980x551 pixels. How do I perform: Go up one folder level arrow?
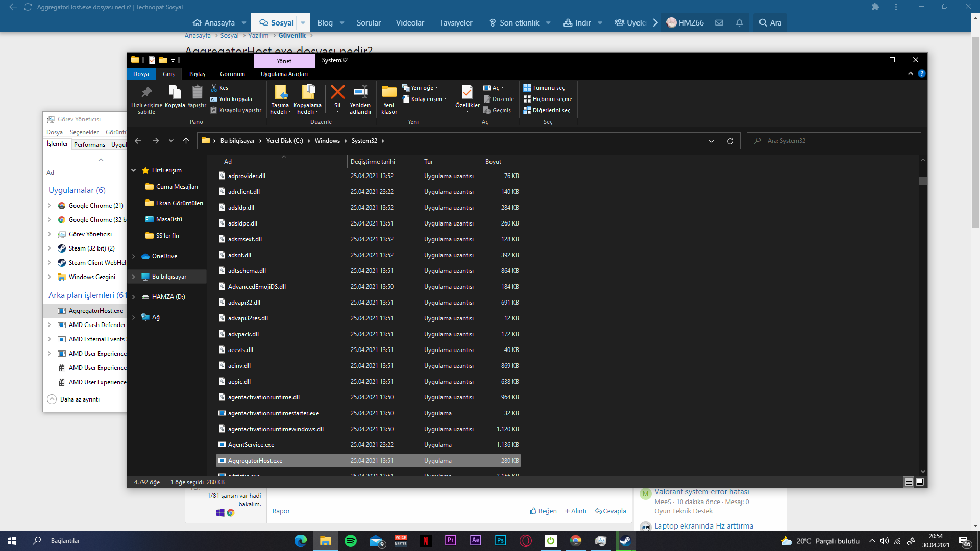pyautogui.click(x=186, y=141)
